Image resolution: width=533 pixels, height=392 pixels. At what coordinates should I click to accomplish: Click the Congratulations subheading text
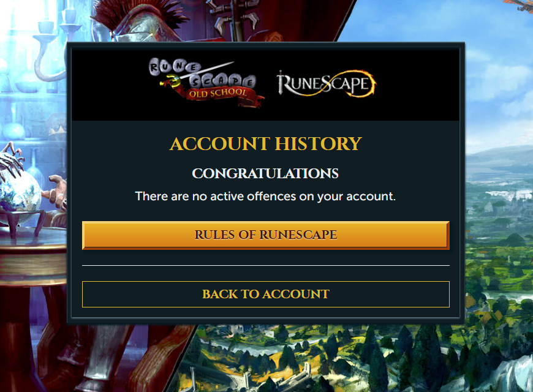pos(265,173)
